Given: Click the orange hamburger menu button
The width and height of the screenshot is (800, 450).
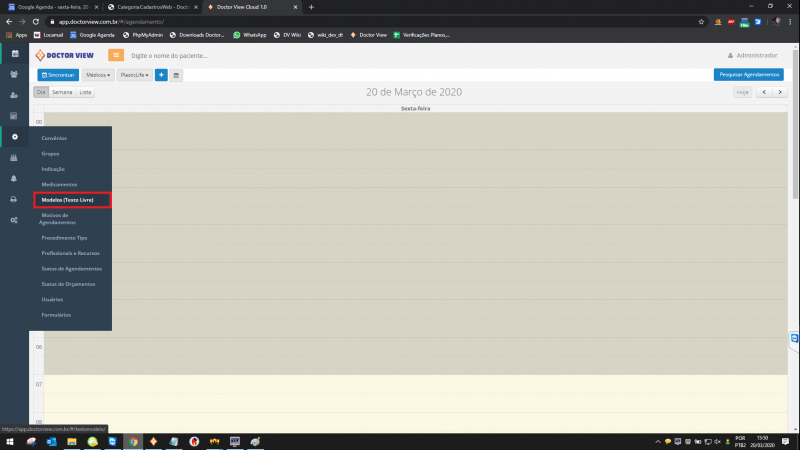Looking at the screenshot, I should click(x=117, y=55).
